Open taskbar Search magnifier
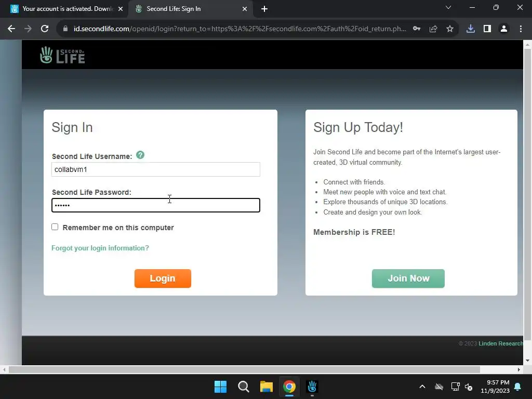The width and height of the screenshot is (532, 399). pos(244,387)
